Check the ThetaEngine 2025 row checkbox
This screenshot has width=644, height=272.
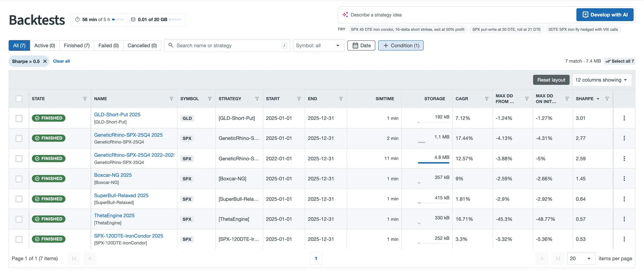[x=19, y=219]
